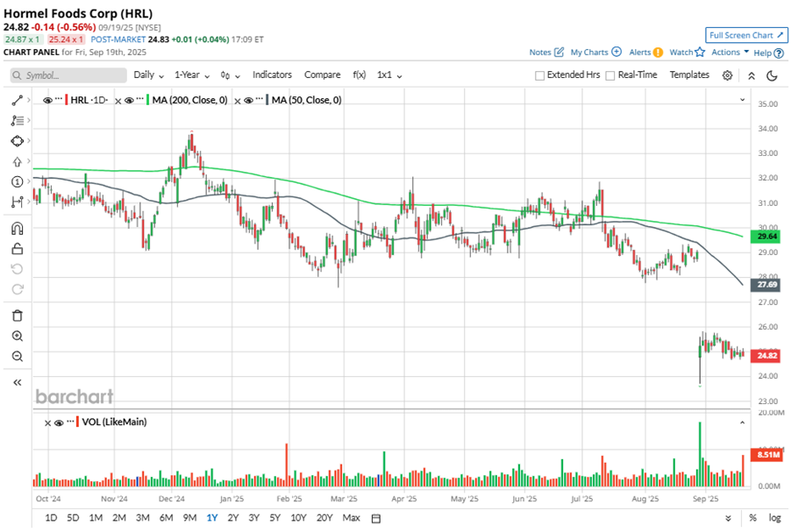Select the 6M time range
The image size is (791, 532).
tap(166, 518)
